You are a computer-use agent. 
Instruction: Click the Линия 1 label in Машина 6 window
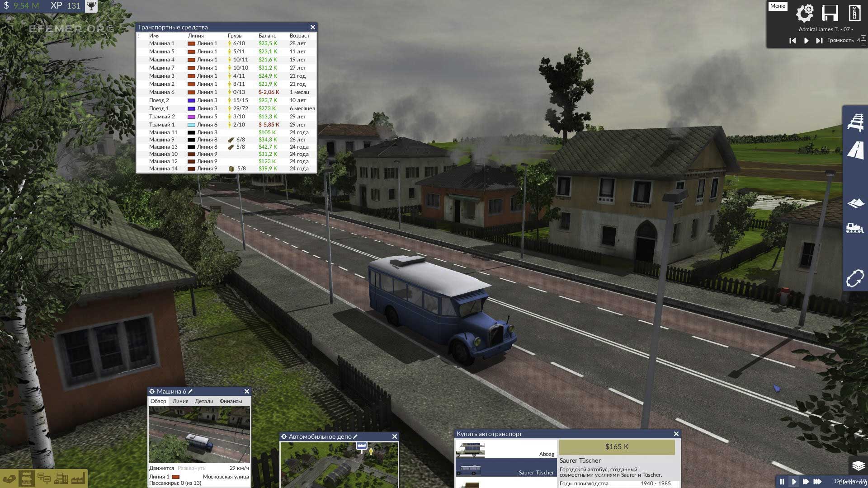click(x=159, y=477)
